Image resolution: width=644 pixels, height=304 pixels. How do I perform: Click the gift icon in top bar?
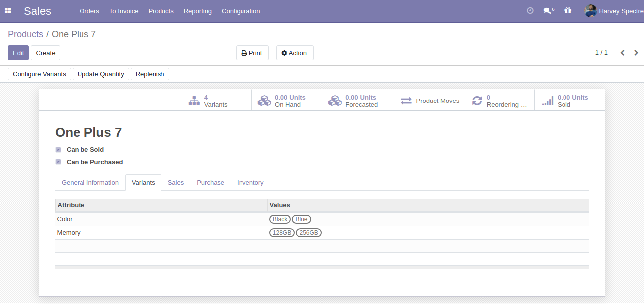(x=568, y=11)
